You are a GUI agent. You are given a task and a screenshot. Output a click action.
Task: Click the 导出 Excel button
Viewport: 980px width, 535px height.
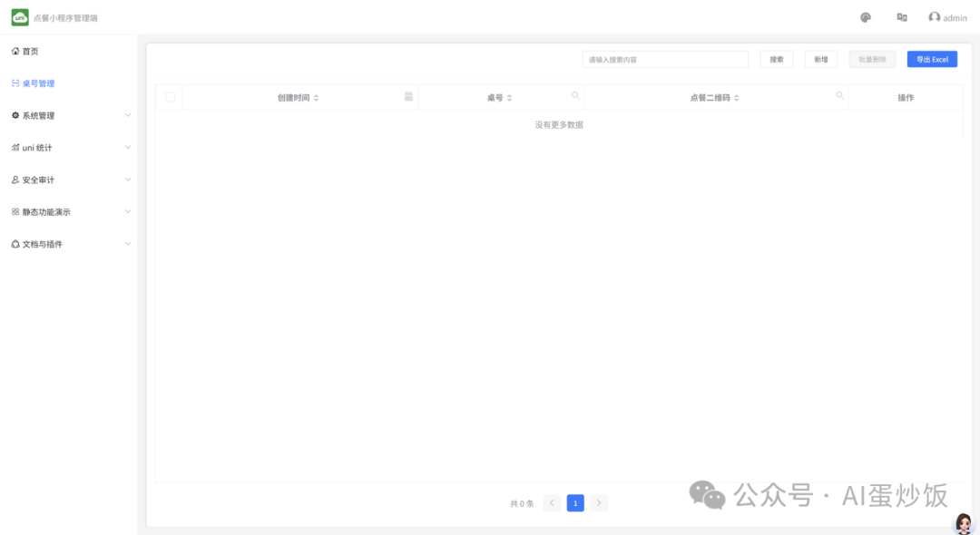[932, 58]
